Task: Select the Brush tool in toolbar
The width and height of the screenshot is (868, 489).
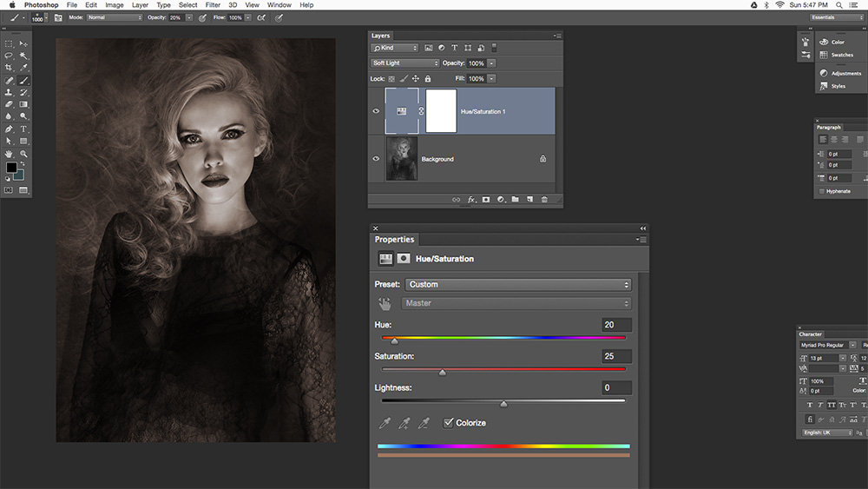Action: click(x=23, y=80)
